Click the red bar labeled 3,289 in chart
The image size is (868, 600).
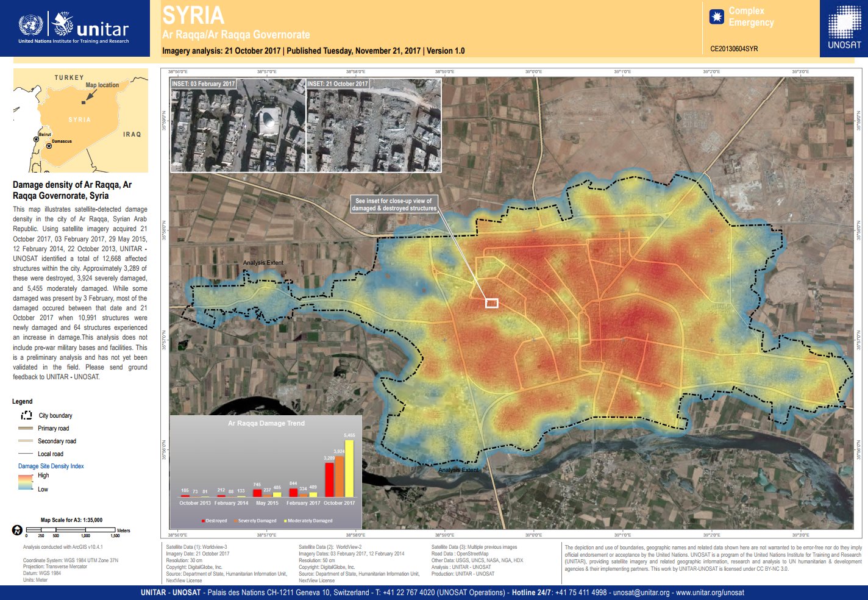(330, 480)
